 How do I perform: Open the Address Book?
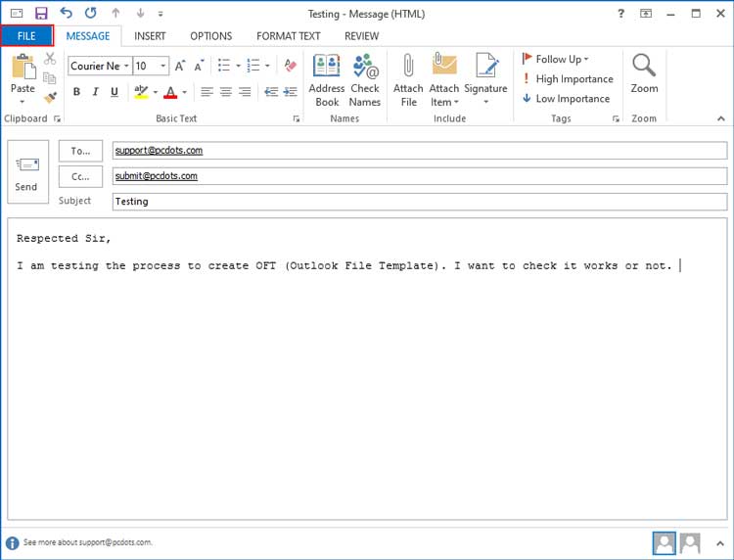(327, 80)
